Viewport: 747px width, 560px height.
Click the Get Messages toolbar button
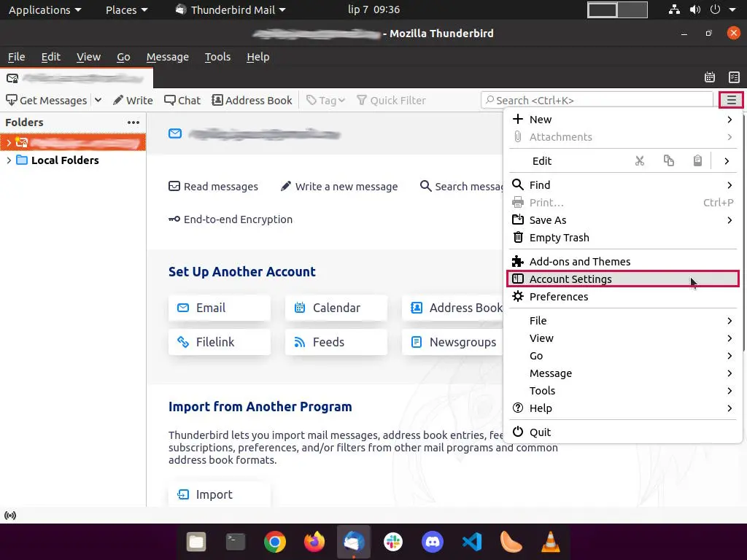pos(46,101)
